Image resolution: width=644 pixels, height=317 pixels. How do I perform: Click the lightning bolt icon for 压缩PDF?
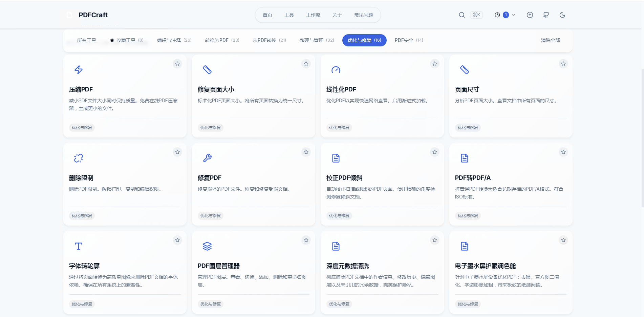click(79, 70)
